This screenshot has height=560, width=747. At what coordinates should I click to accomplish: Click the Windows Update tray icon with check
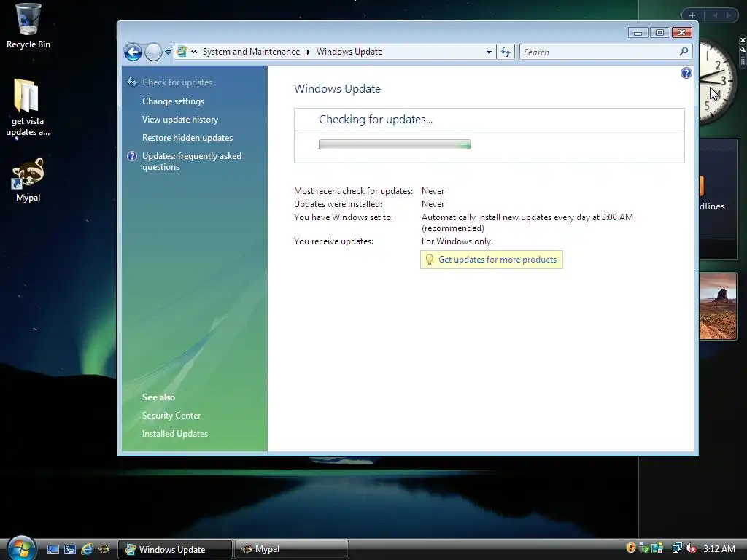point(643,548)
